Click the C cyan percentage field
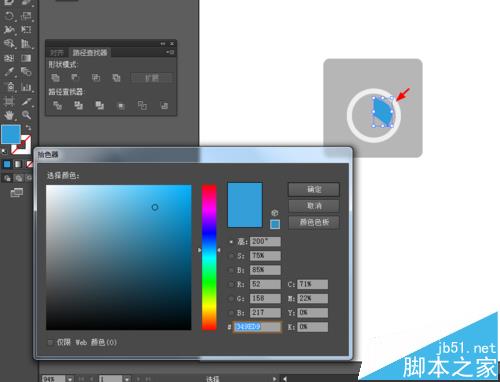The width and height of the screenshot is (500, 382). pyautogui.click(x=313, y=284)
